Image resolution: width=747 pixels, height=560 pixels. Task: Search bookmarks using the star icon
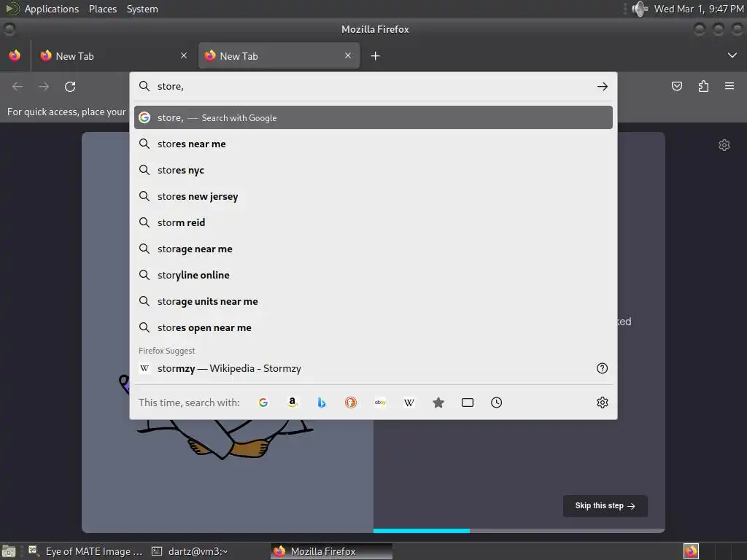tap(438, 402)
